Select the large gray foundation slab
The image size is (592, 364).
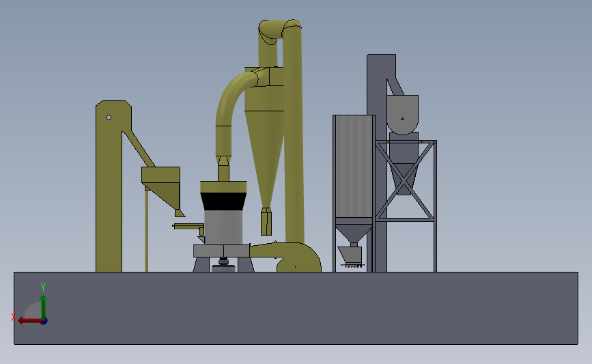(296, 308)
